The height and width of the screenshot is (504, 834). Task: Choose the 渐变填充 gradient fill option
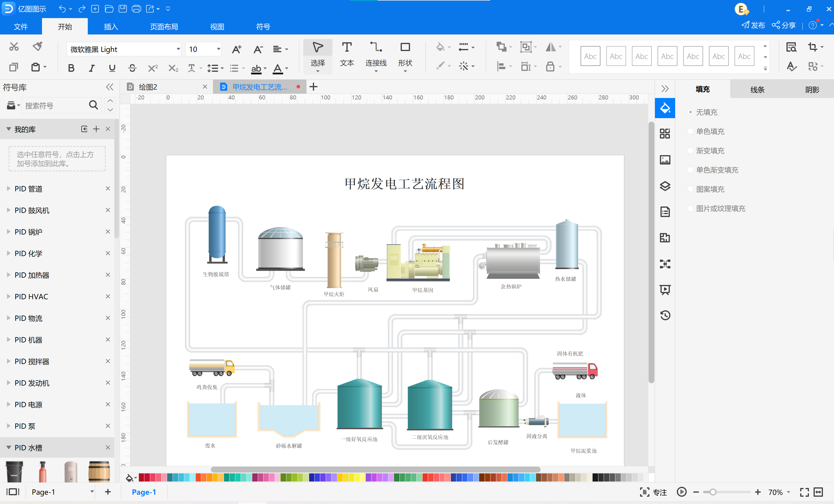tap(710, 150)
